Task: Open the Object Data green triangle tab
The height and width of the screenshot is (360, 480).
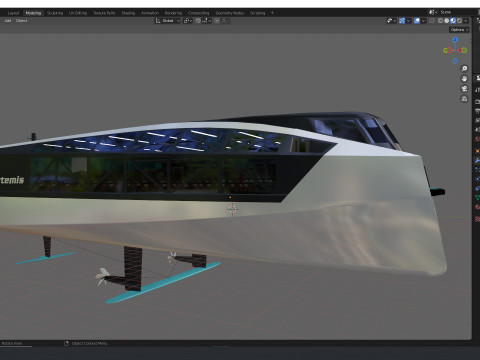Action: tap(477, 197)
